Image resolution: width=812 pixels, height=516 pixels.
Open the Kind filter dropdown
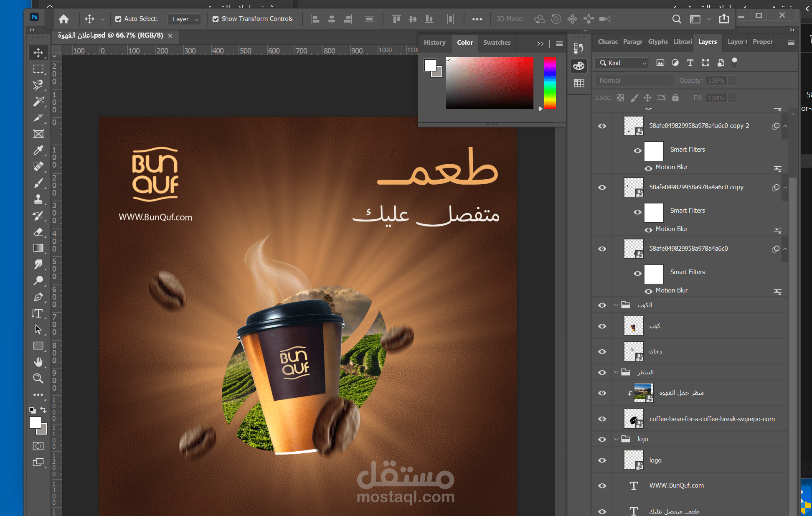(x=622, y=63)
